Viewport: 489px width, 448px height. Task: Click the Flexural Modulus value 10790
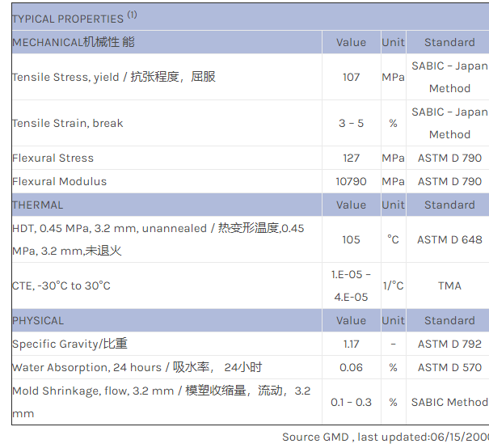click(351, 181)
